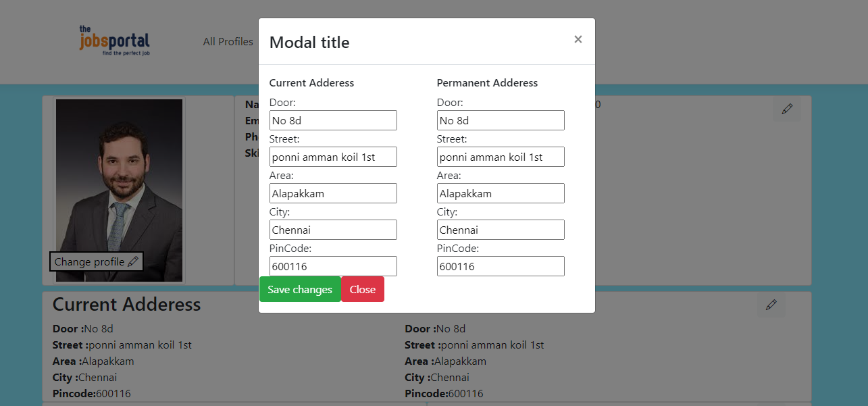Click the Area field showing Alapakkam on the left
Screen dimensions: 868x406
pyautogui.click(x=332, y=193)
